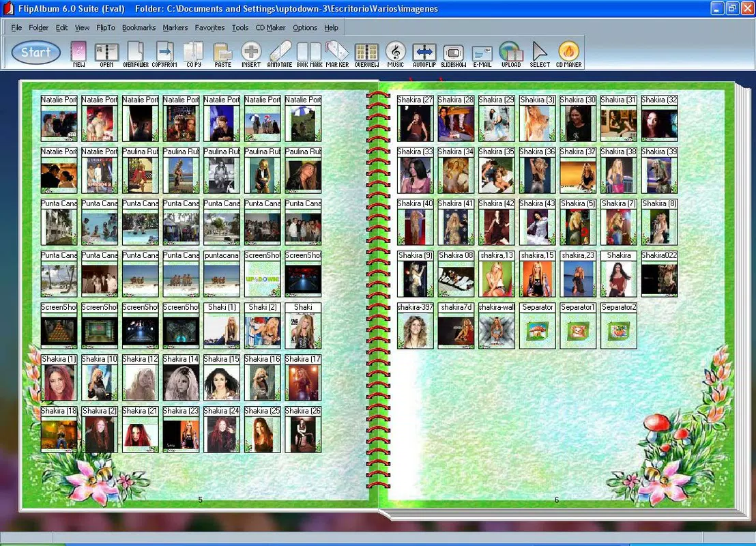Create a new album with NEW icon
The height and width of the screenshot is (546, 756).
click(78, 54)
